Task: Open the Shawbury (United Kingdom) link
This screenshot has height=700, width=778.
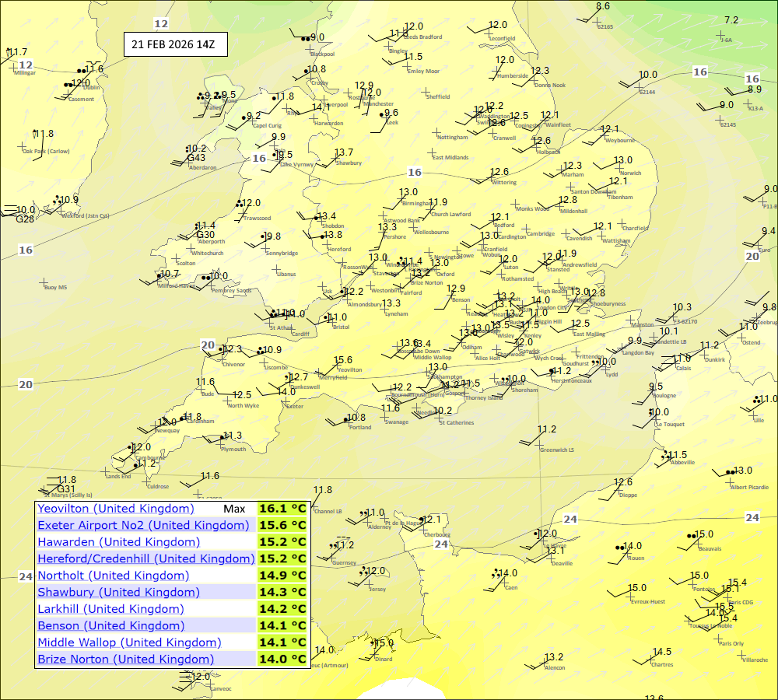Action: [115, 592]
